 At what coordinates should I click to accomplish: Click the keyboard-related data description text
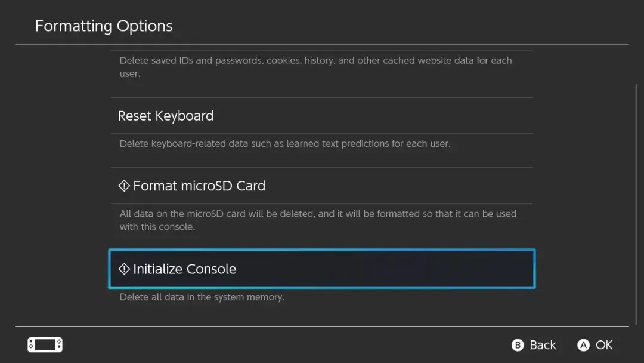[x=284, y=144]
